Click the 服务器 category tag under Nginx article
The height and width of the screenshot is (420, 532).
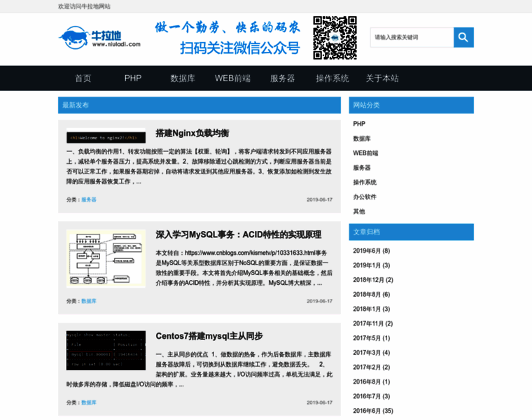89,199
